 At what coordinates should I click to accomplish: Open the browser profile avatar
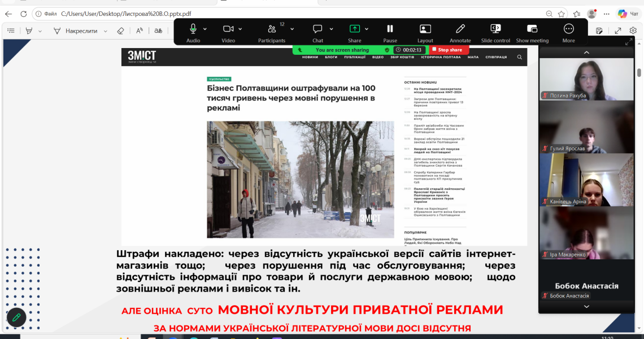(x=591, y=14)
